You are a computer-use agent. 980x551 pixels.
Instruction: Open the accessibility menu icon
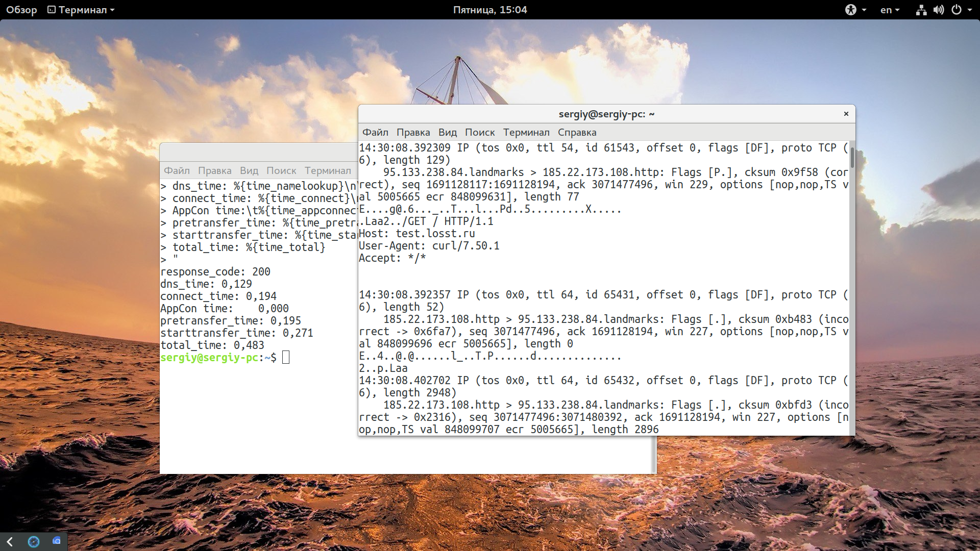tap(850, 10)
